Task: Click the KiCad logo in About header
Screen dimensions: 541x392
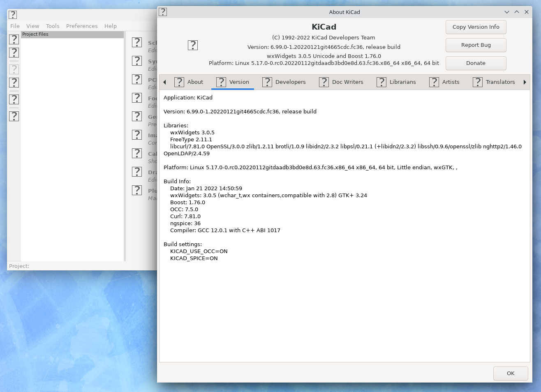Action: [193, 45]
